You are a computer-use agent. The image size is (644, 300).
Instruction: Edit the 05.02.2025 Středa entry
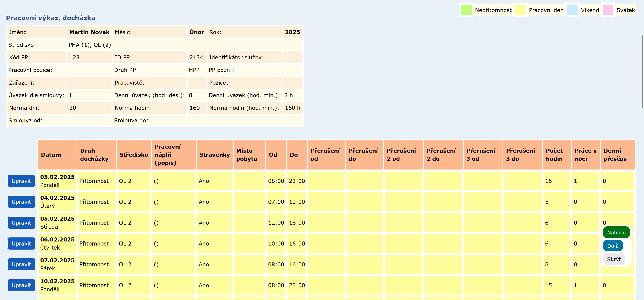click(21, 223)
